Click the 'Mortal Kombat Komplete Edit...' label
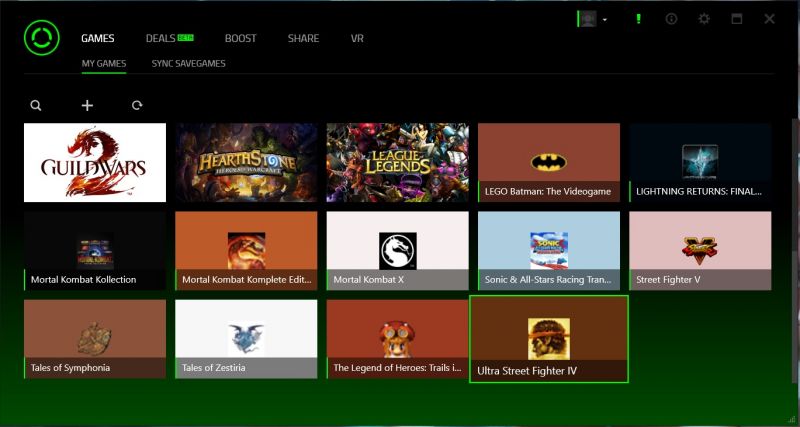 tap(246, 280)
